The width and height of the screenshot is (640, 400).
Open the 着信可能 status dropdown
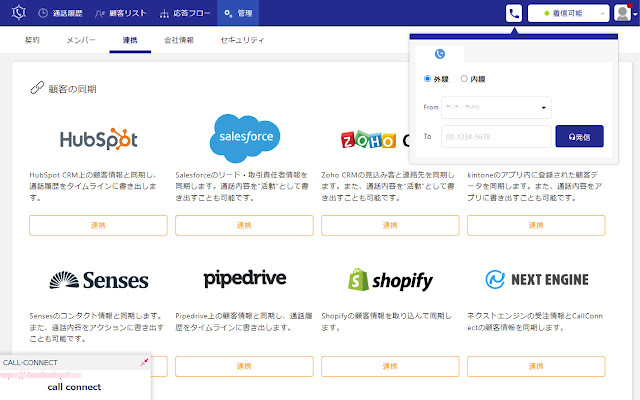pos(569,13)
